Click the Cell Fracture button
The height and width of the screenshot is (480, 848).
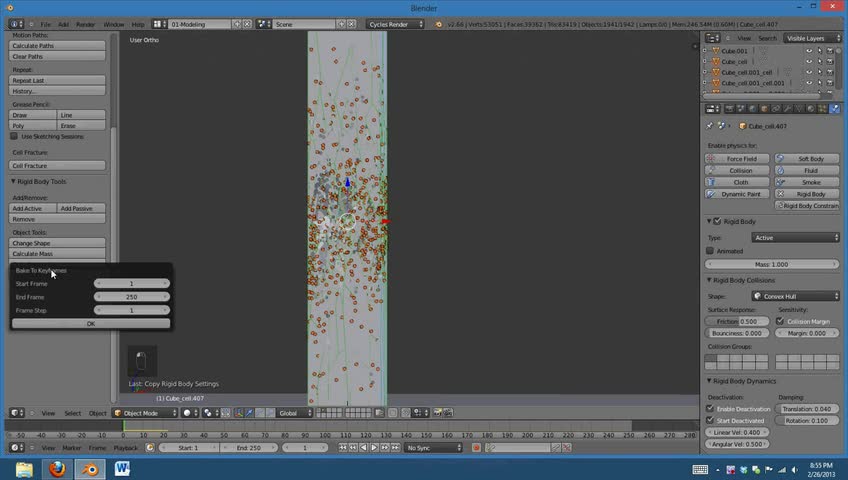57,165
